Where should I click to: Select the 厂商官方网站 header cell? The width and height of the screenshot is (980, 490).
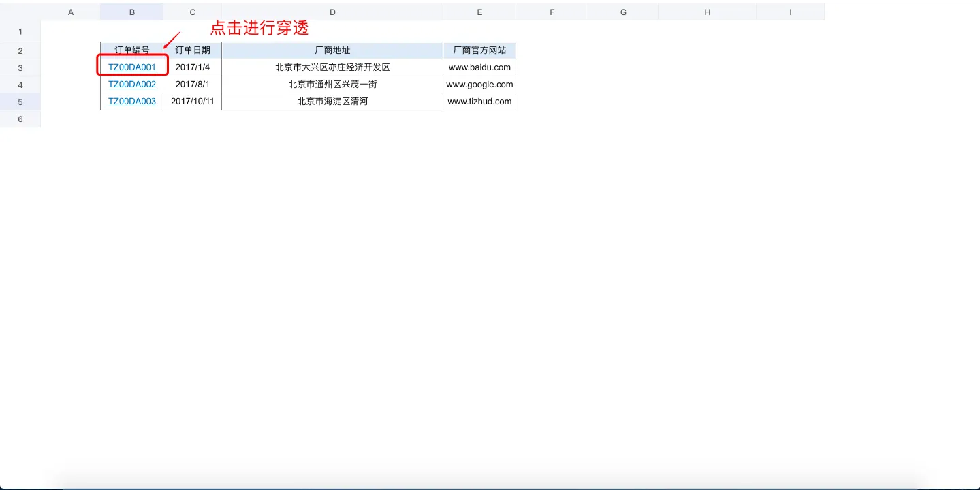coord(479,50)
